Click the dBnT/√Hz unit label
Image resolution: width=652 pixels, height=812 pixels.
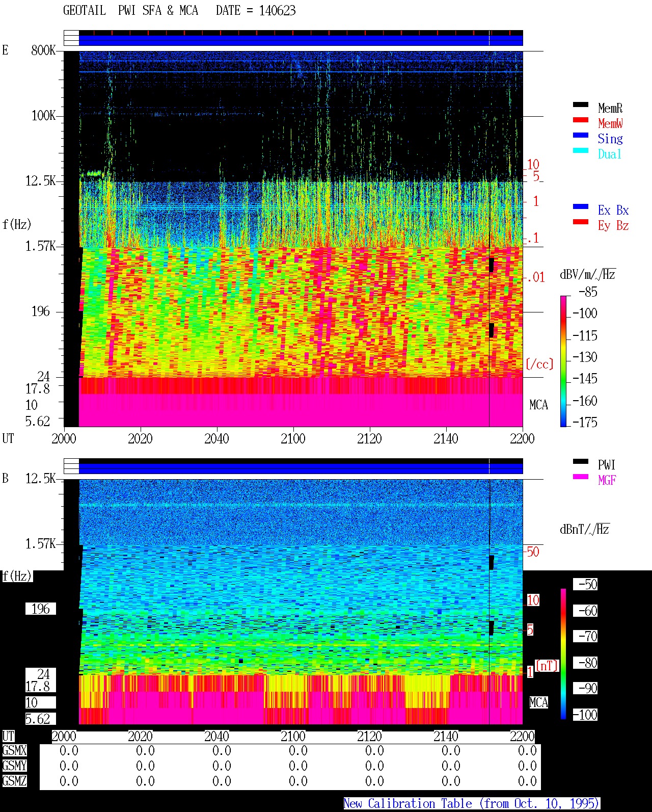[585, 529]
